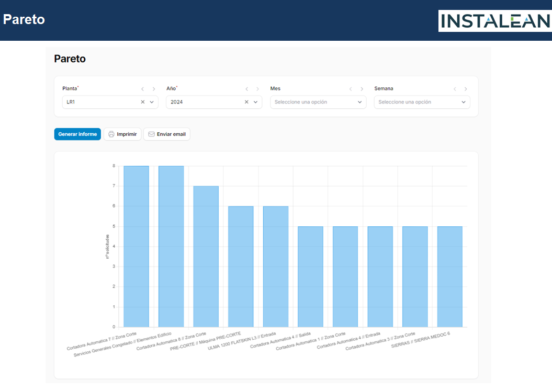Click the previous arrow next to Planta
The height and width of the screenshot is (392, 552).
(142, 89)
